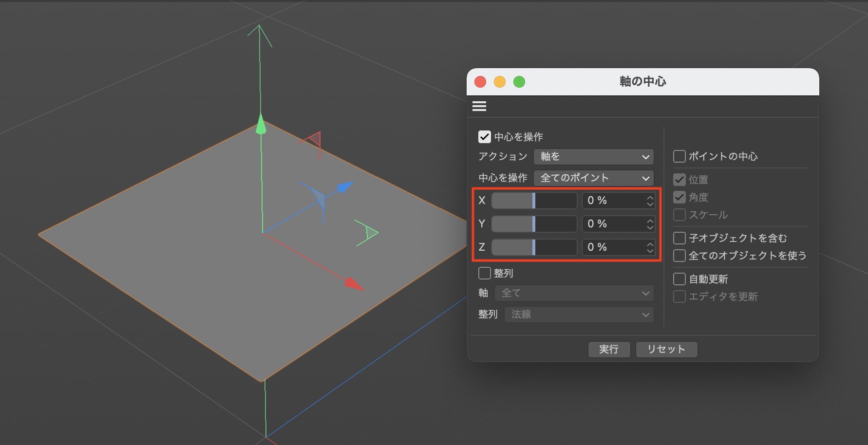Click the red X-axis arrow handle
The width and height of the screenshot is (868, 445).
pos(353,284)
